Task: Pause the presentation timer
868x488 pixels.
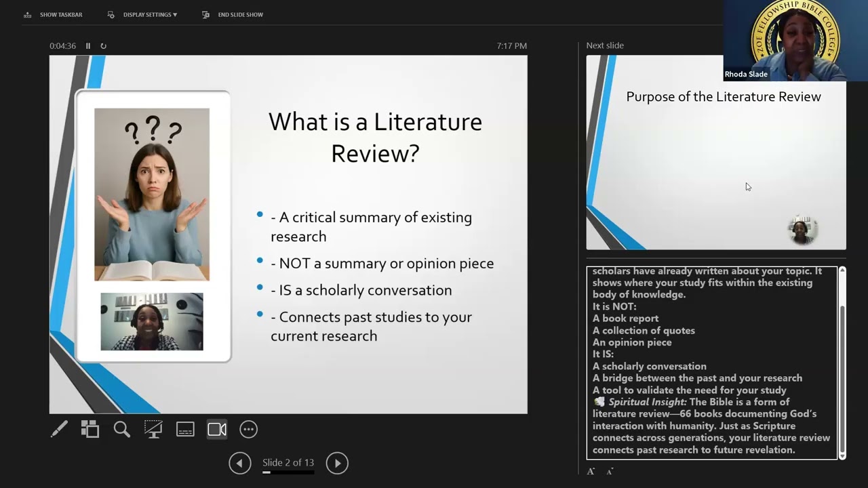Action: point(88,46)
